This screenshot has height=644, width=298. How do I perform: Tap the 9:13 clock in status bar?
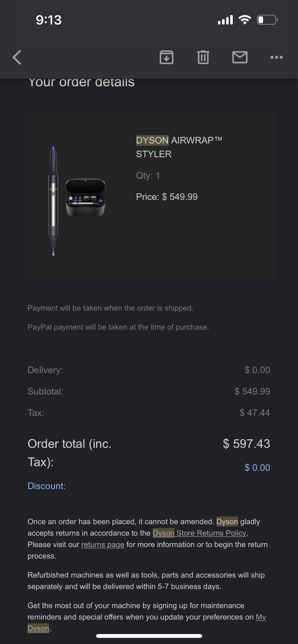point(49,20)
